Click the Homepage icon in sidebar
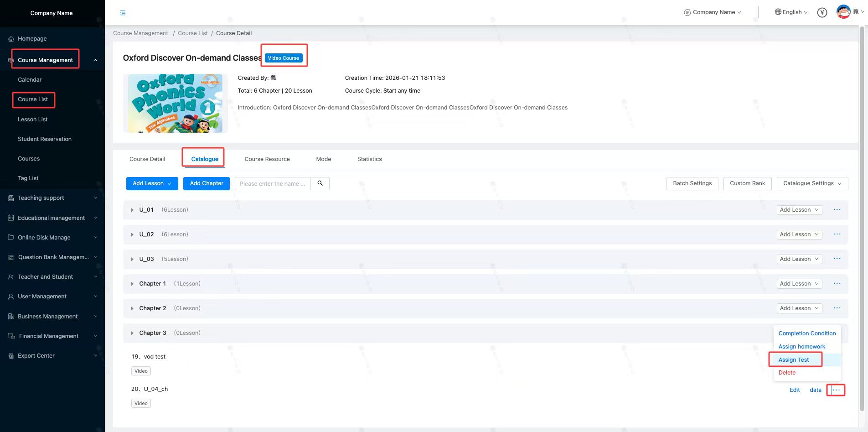 click(11, 39)
